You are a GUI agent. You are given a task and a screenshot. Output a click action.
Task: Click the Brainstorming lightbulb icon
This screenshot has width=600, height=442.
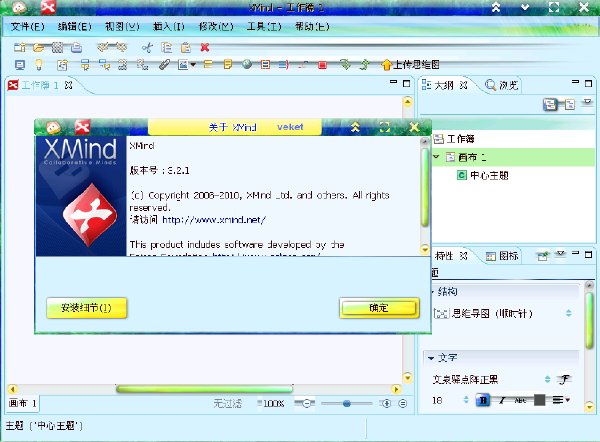point(39,65)
